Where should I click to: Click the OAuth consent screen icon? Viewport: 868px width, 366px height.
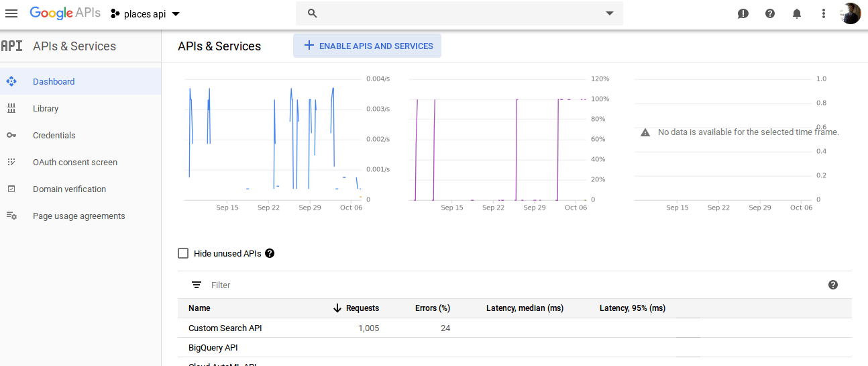pos(11,162)
